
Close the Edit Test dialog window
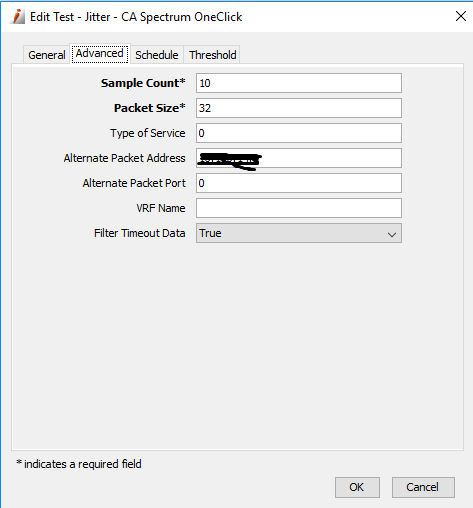point(461,16)
